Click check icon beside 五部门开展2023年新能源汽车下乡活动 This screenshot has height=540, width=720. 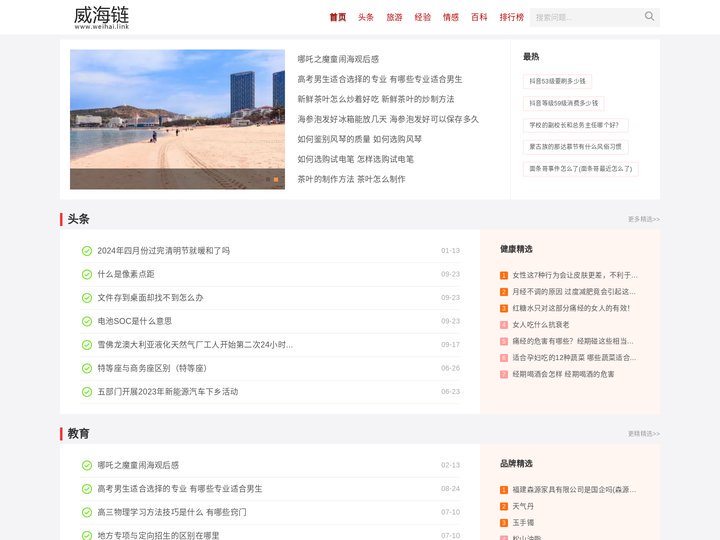point(87,392)
